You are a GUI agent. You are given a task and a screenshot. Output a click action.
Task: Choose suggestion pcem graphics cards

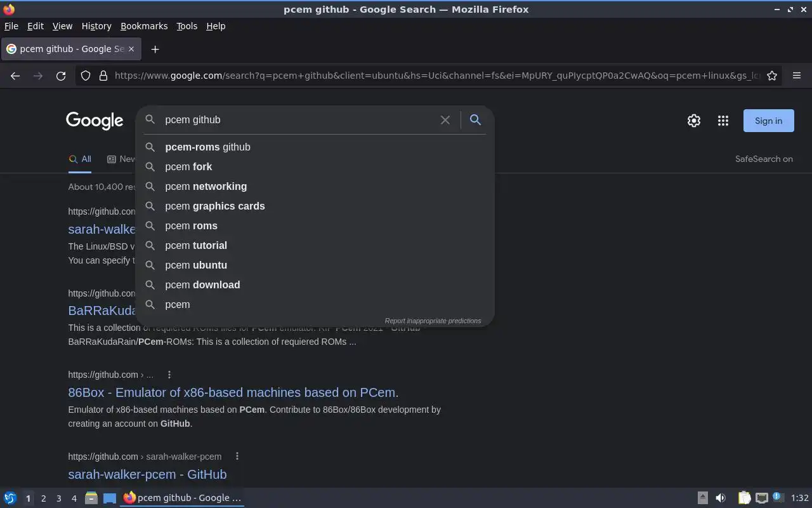(x=315, y=206)
